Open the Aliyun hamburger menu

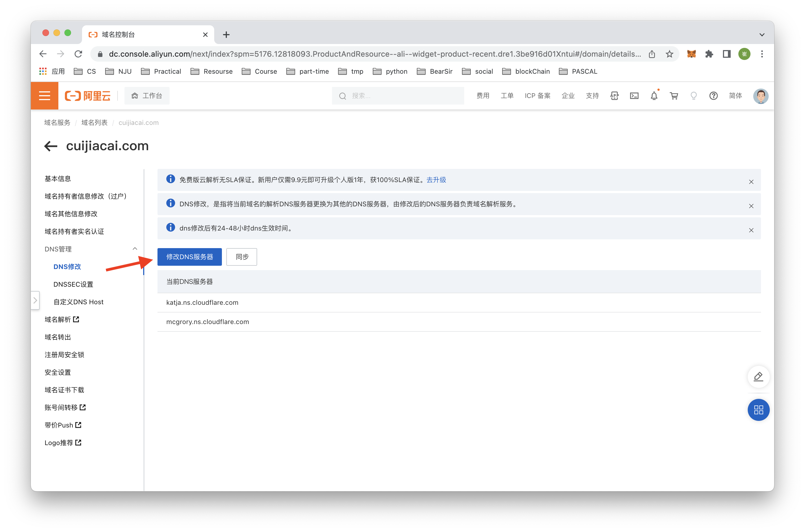tap(45, 96)
